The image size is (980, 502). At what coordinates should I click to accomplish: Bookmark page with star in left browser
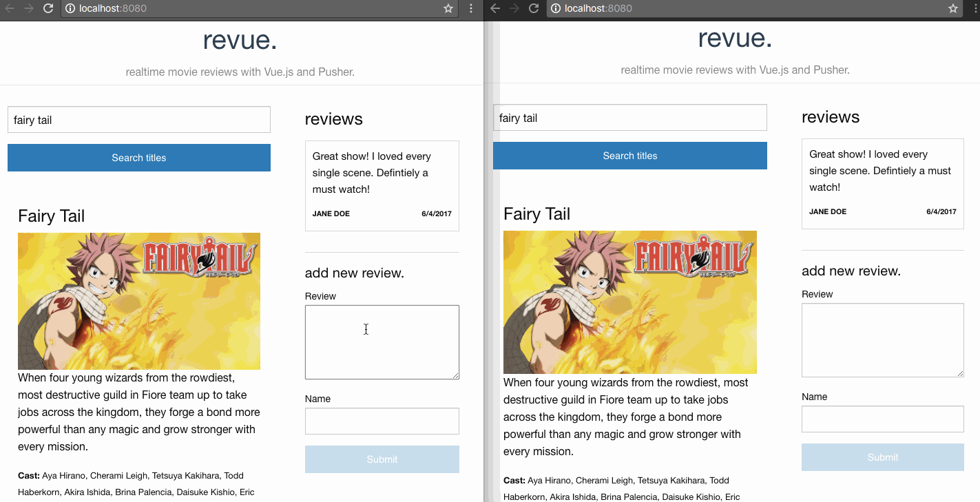448,8
